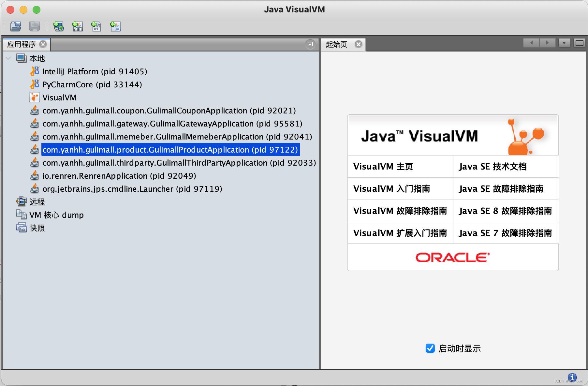The width and height of the screenshot is (588, 386).
Task: Close the 应用程序 tab
Action: 43,44
